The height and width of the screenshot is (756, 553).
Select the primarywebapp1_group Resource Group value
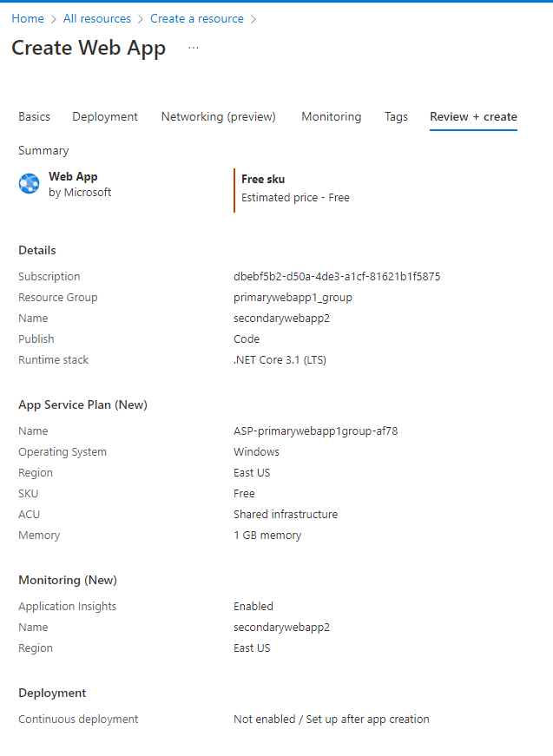(x=294, y=297)
